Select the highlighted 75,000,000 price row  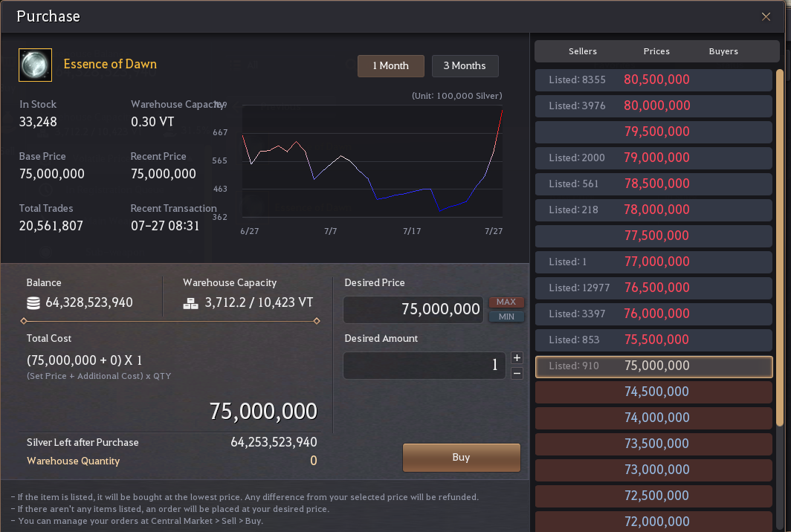click(653, 366)
